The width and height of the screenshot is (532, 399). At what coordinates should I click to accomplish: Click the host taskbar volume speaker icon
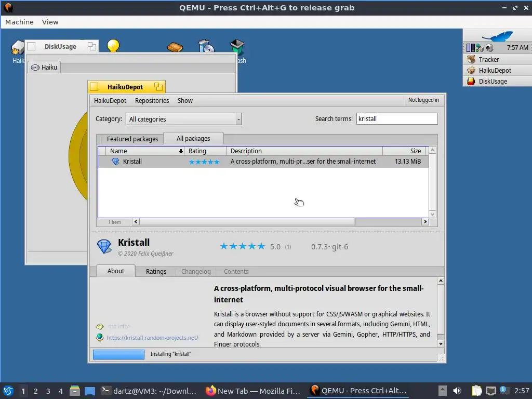coord(457,391)
